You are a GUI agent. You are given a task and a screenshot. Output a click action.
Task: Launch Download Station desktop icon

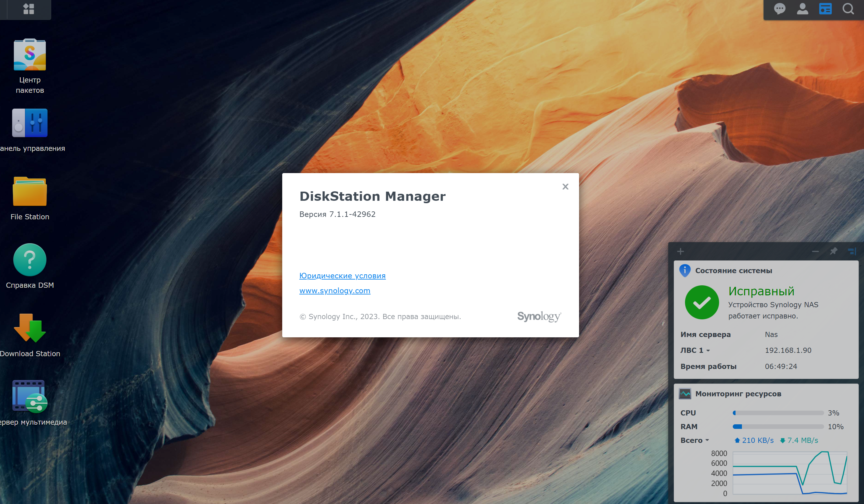coord(30,328)
